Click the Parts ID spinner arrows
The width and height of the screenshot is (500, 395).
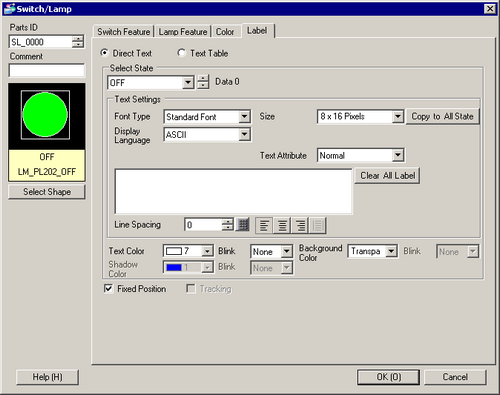(x=78, y=42)
